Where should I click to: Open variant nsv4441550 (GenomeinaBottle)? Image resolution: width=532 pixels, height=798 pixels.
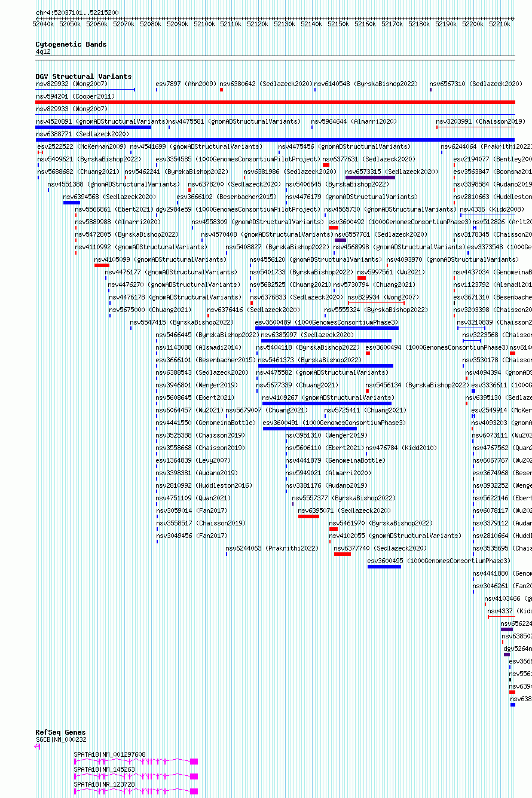206,423
